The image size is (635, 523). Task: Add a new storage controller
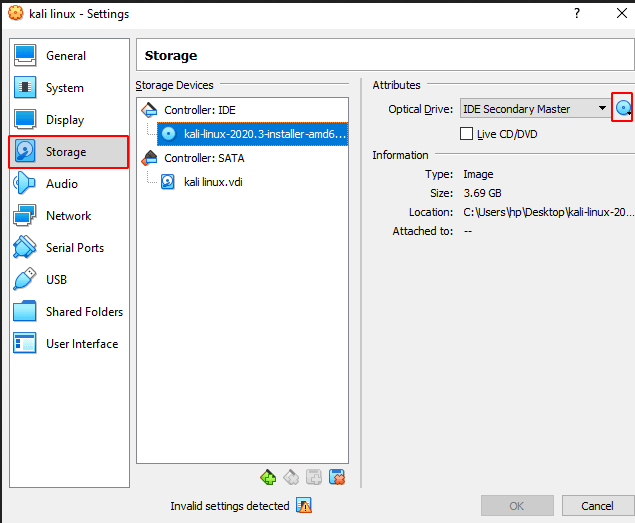268,477
